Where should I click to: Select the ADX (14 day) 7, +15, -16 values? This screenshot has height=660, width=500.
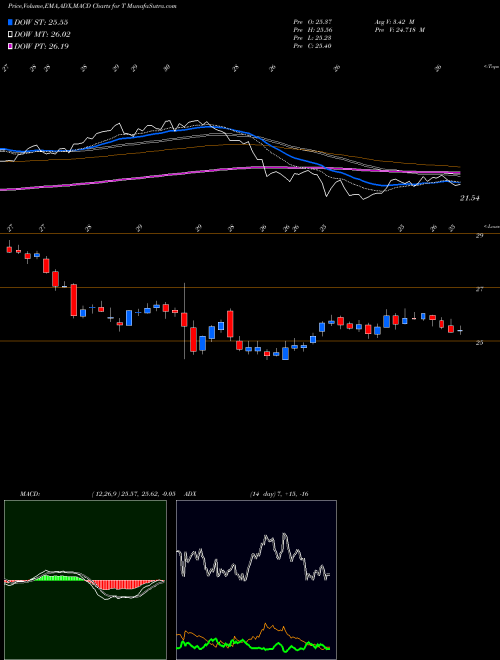(x=280, y=494)
